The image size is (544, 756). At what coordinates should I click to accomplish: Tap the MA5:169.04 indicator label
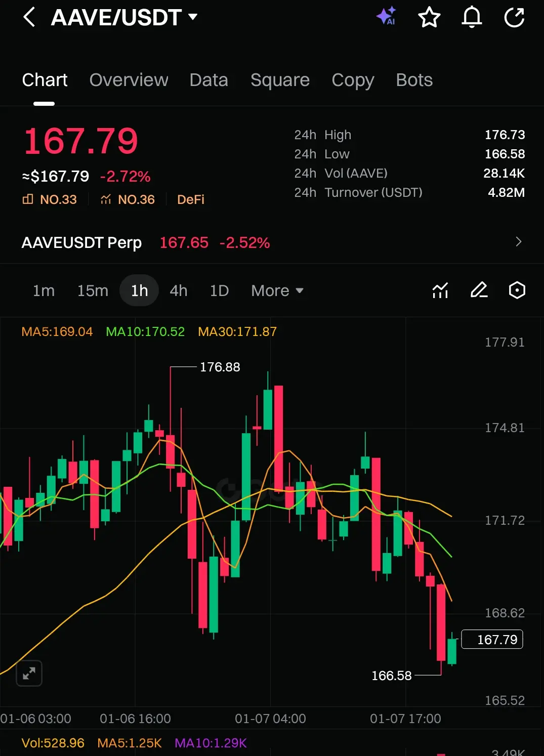click(57, 331)
